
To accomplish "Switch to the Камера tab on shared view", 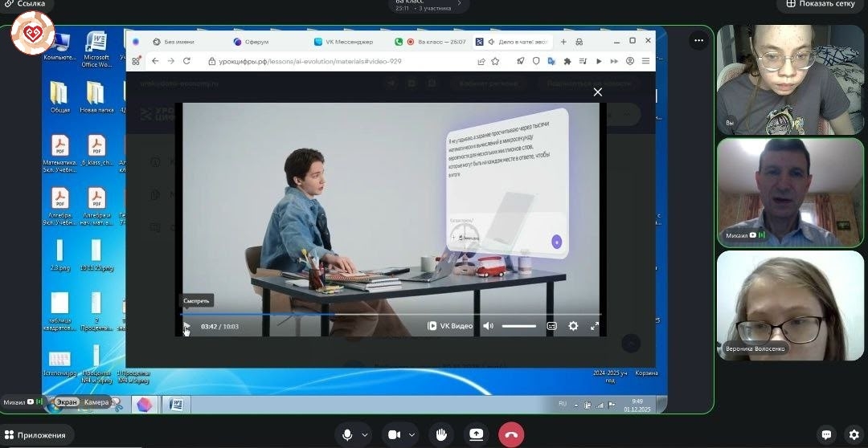I will tap(96, 401).
